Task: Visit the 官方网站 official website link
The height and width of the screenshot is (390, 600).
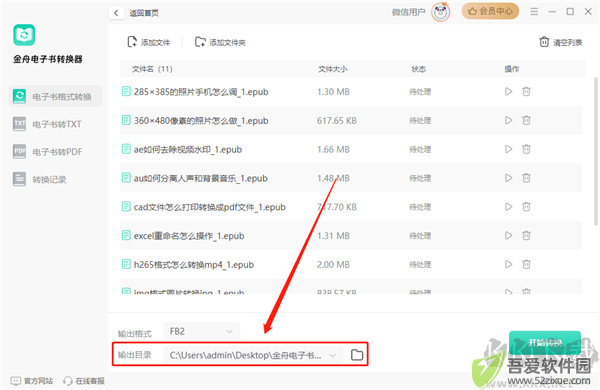Action: tap(32, 381)
